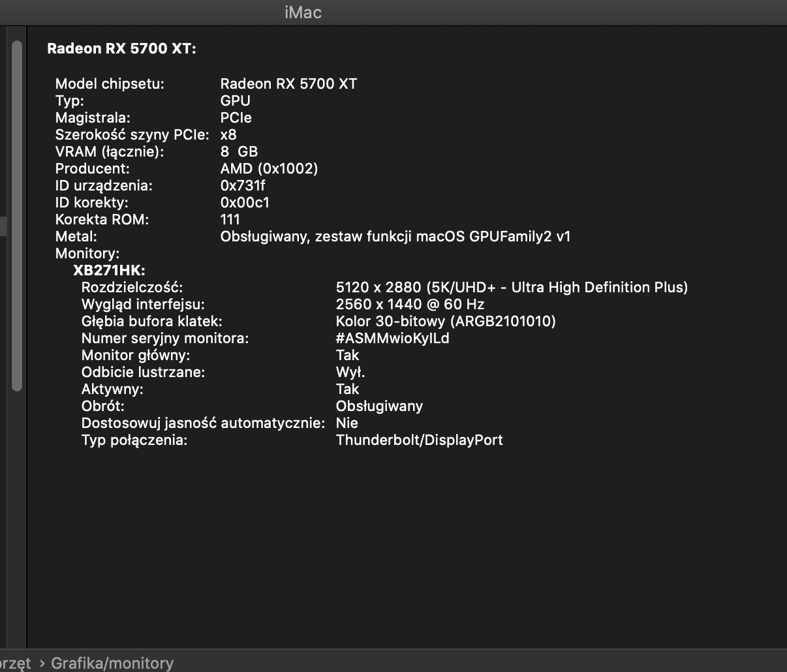Click the Kolor 30-bitowy framebuffer value
The image size is (787, 672).
pyautogui.click(x=446, y=321)
